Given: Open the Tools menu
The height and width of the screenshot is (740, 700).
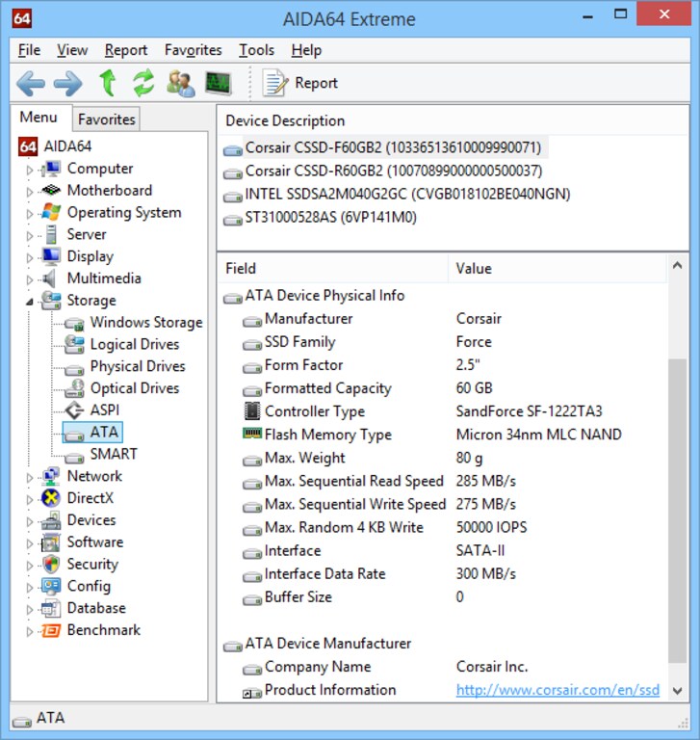Looking at the screenshot, I should pos(256,50).
